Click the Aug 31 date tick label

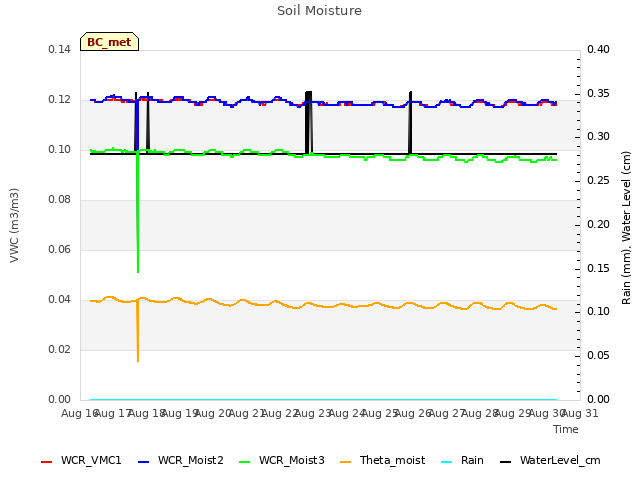pyautogui.click(x=580, y=413)
